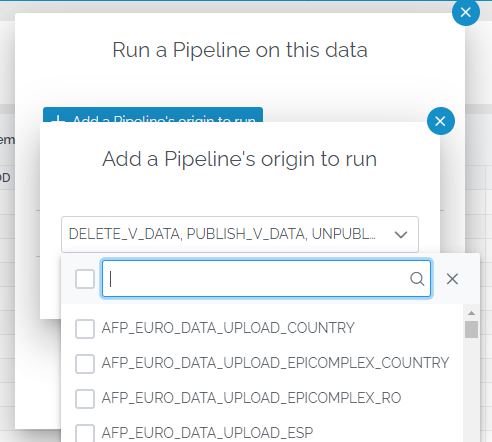This screenshot has height=442, width=492.
Task: Choose the AFP_EURO_DATA_UPLOAD_ESP option label
Action: pos(207,433)
